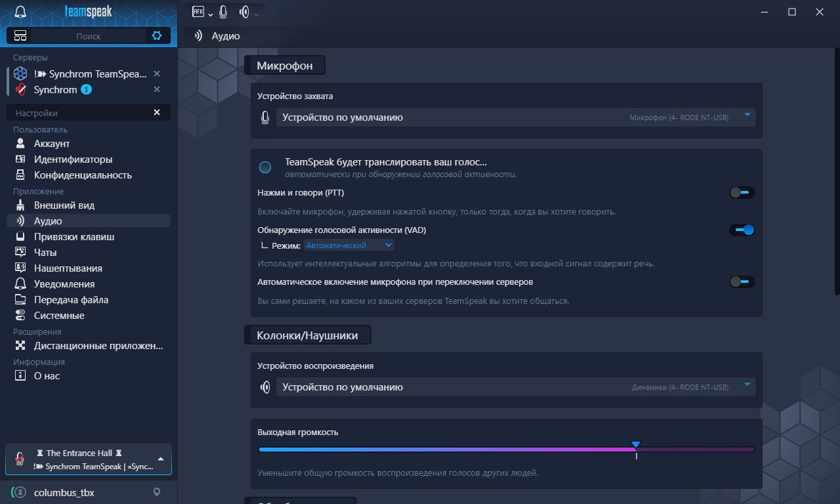Image resolution: width=840 pixels, height=504 pixels.
Task: Click the Аудио page title icon
Action: click(199, 35)
